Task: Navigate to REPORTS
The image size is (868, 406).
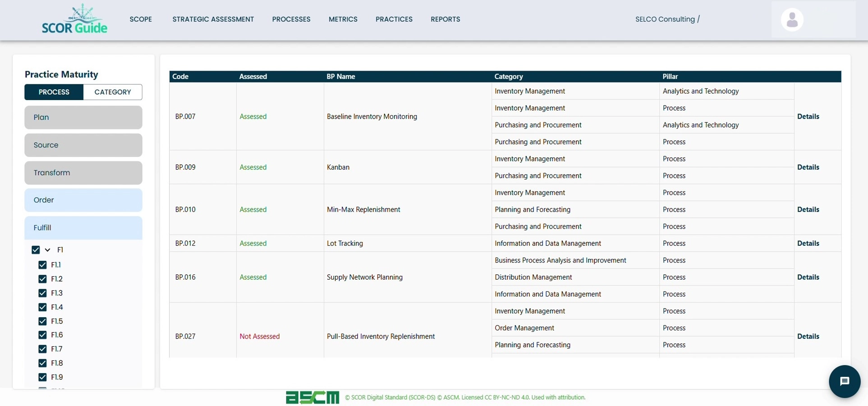Action: point(445,19)
